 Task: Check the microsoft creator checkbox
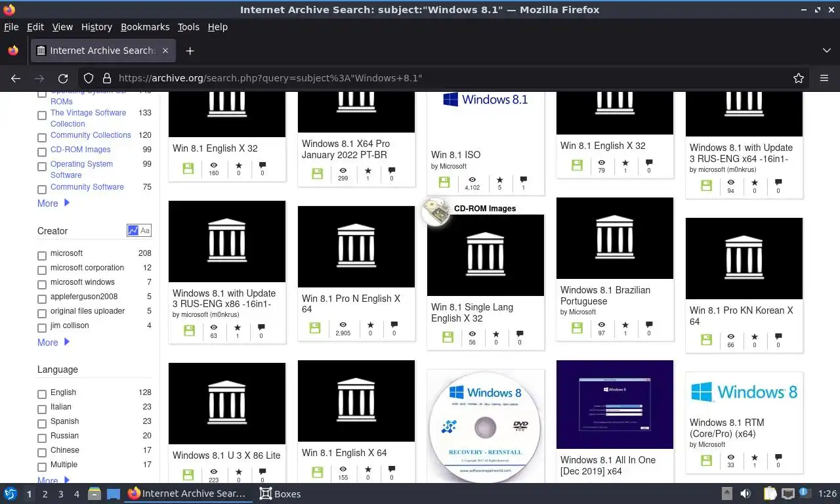(42, 256)
